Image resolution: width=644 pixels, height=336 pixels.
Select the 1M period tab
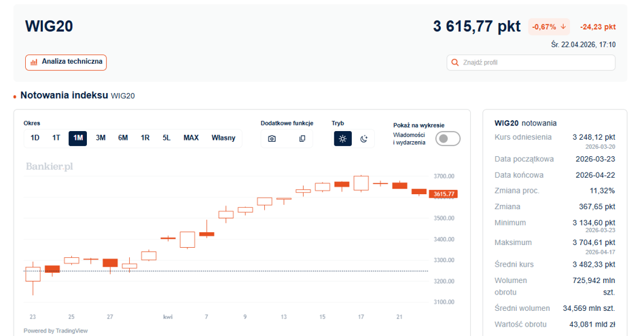(77, 138)
